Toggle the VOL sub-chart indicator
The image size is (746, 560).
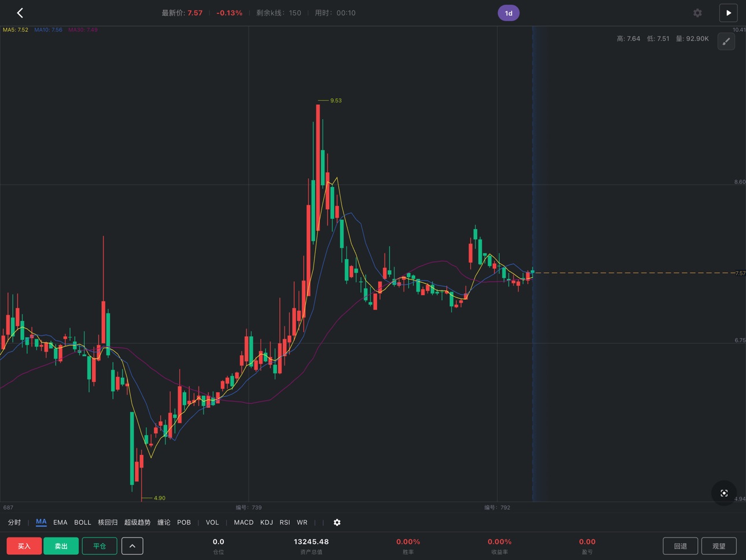click(x=212, y=522)
